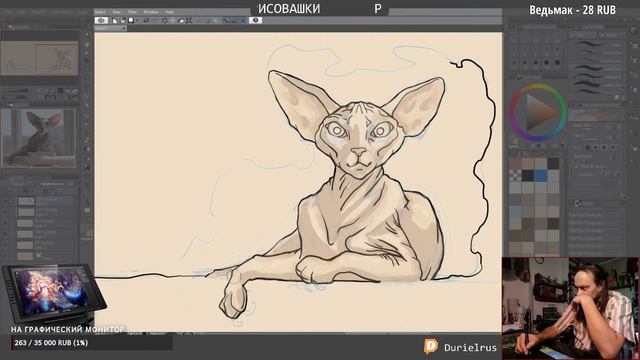Toggle the eye of the third layer
640x360 pixels.
coord(5,223)
